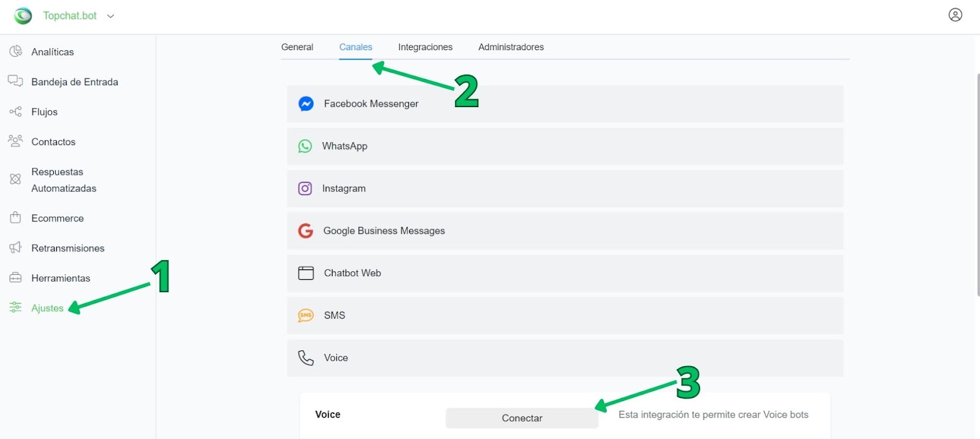
Task: Click the Respuestas Automatizadas atom icon
Action: [15, 179]
